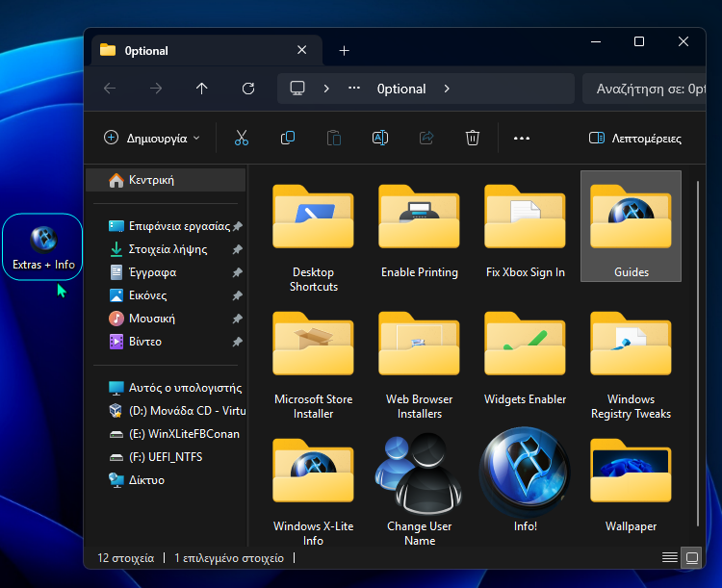Unpin Εικόνες pin icon
Screen dimensions: 722x588
[x=237, y=295]
